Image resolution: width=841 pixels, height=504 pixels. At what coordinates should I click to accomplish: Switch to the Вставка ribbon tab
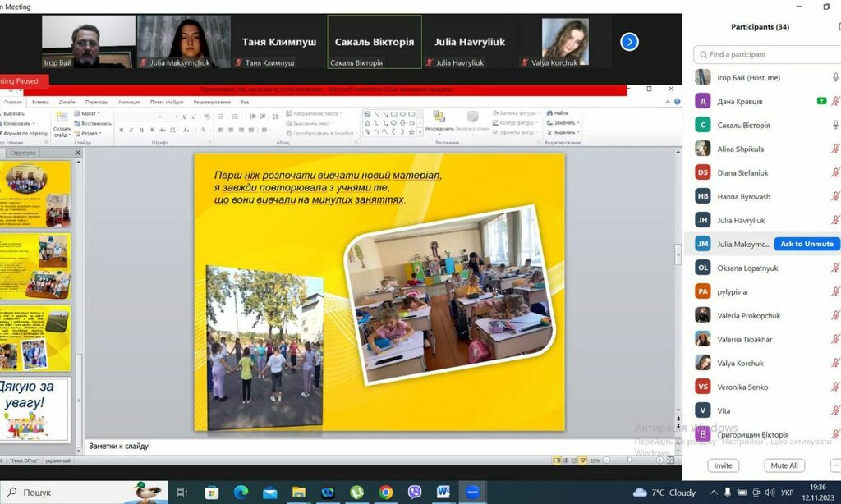click(x=40, y=102)
